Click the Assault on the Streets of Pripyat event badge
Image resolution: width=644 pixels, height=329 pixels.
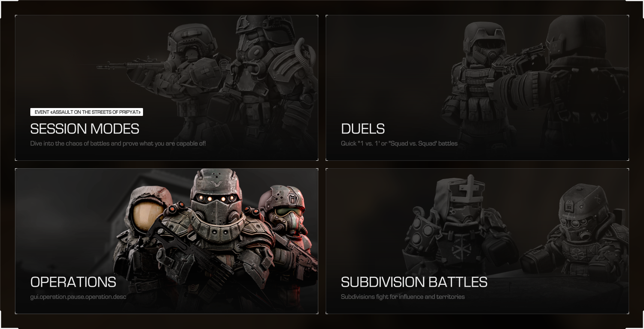pyautogui.click(x=86, y=112)
